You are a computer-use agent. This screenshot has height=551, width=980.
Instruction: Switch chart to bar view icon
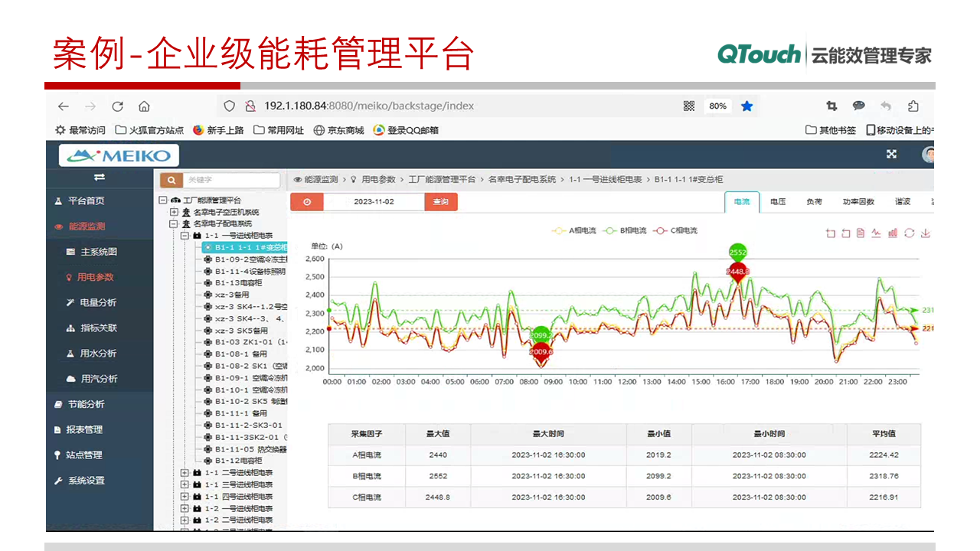[x=891, y=232]
